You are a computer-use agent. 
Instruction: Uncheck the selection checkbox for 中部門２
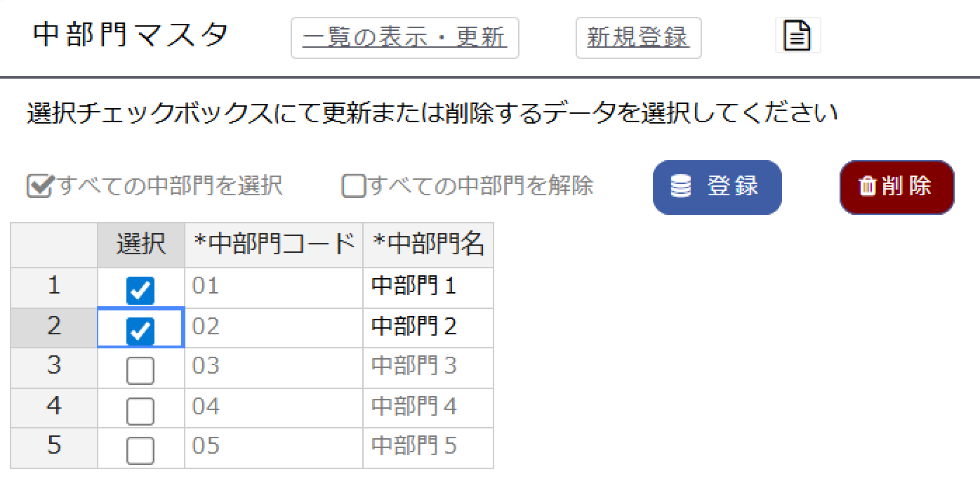coord(139,327)
